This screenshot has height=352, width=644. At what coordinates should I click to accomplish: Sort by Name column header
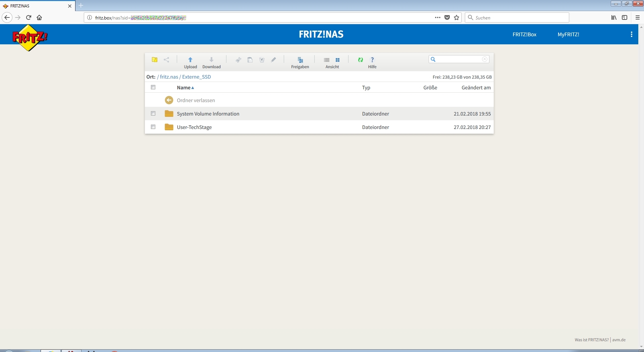pyautogui.click(x=184, y=88)
